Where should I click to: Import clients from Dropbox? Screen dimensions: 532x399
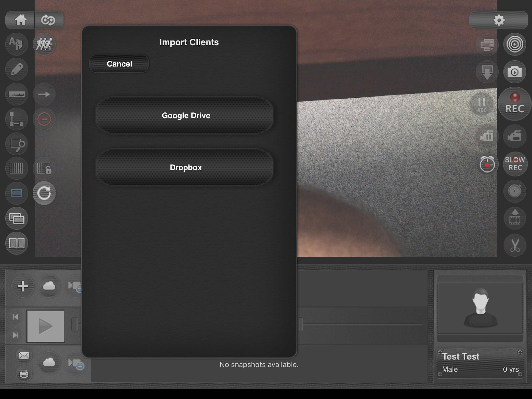(x=184, y=167)
